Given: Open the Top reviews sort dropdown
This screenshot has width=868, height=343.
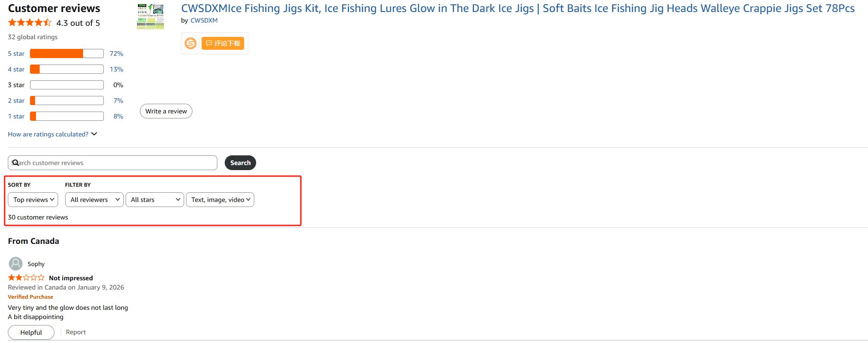Looking at the screenshot, I should coord(33,200).
